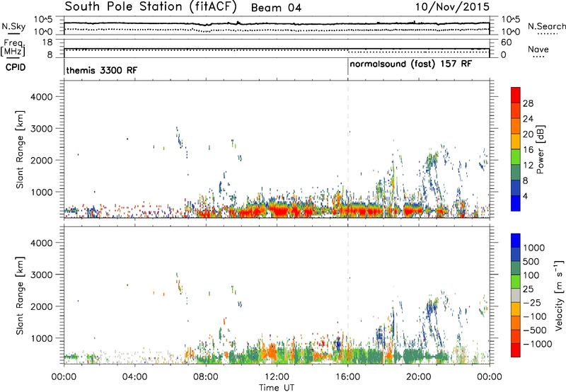
Task: Click the 'Velocity [m s-1]' colorbar label
Action: 559,295
